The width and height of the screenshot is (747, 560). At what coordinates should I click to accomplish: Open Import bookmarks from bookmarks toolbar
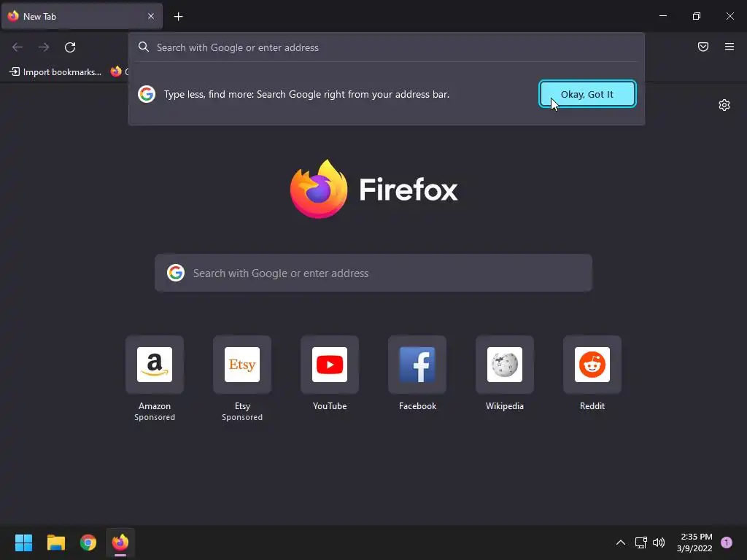[55, 72]
